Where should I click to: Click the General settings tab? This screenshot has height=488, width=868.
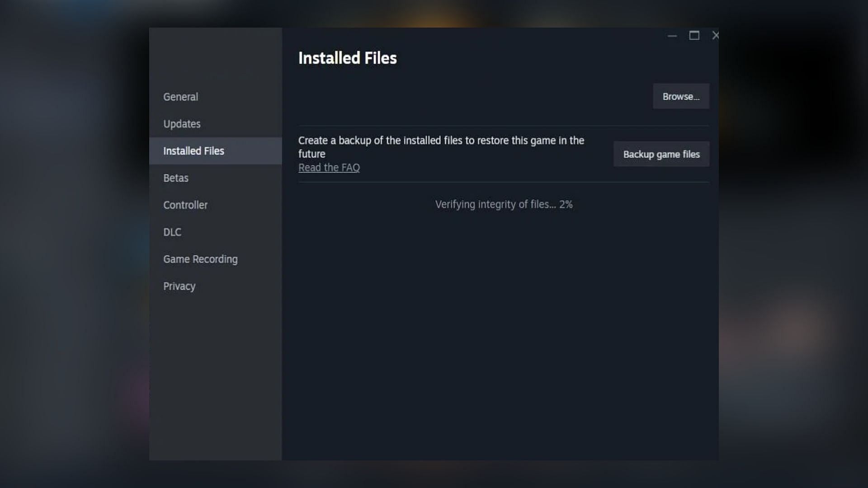click(x=181, y=97)
